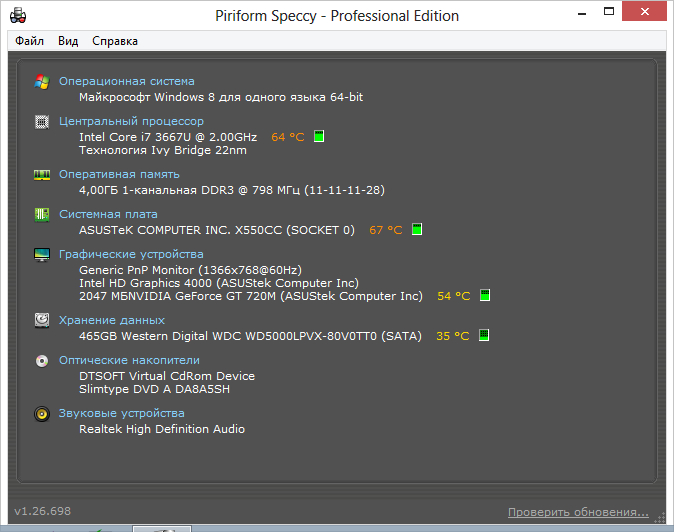Select the Generic PnP Monitor line
Viewport: 674px width, 532px height.
tap(190, 270)
